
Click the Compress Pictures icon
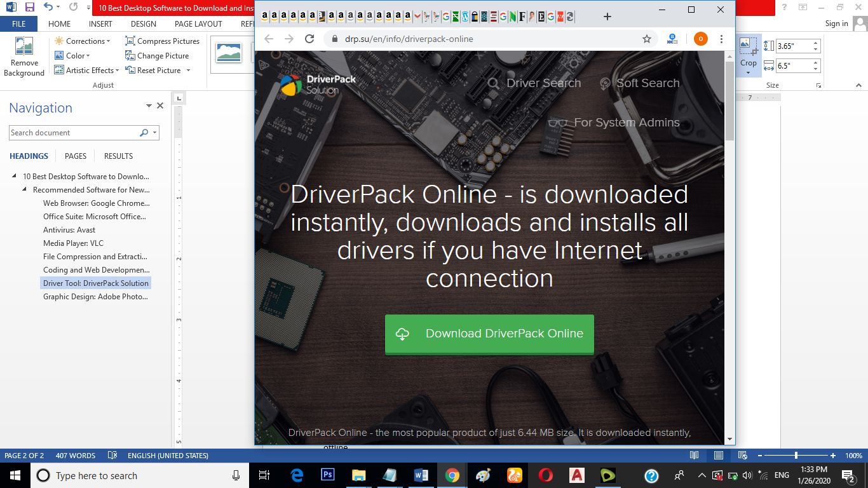click(130, 41)
